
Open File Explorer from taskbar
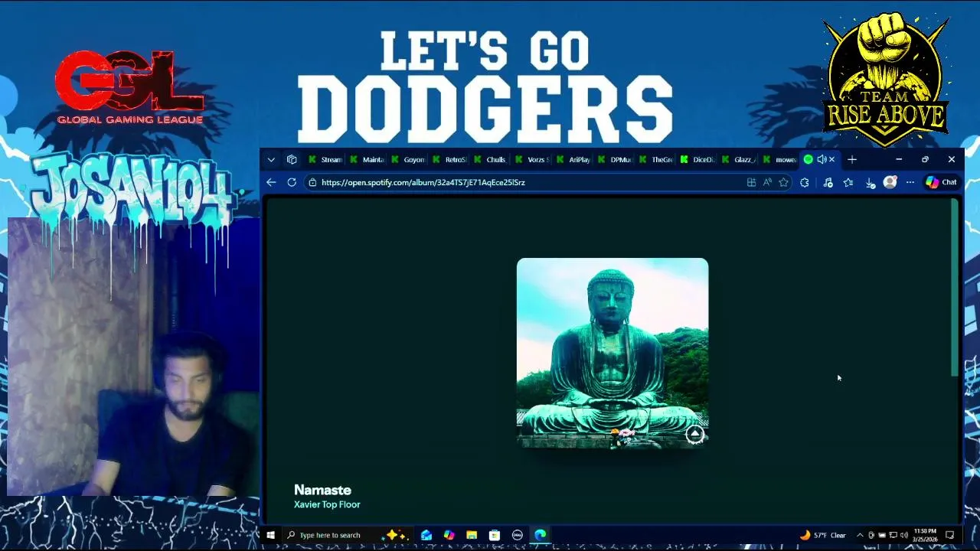472,535
